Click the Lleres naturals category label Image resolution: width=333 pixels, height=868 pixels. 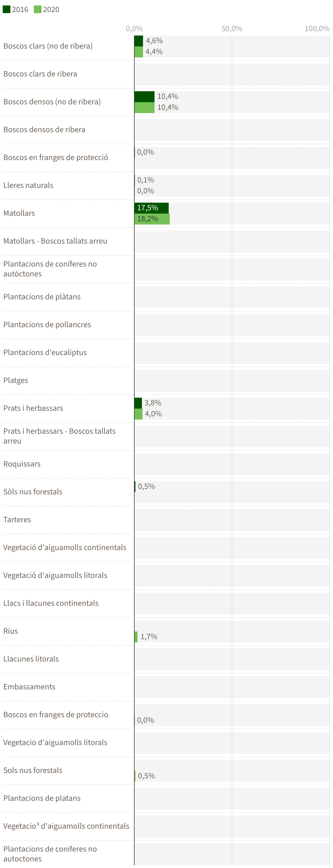pyautogui.click(x=28, y=185)
